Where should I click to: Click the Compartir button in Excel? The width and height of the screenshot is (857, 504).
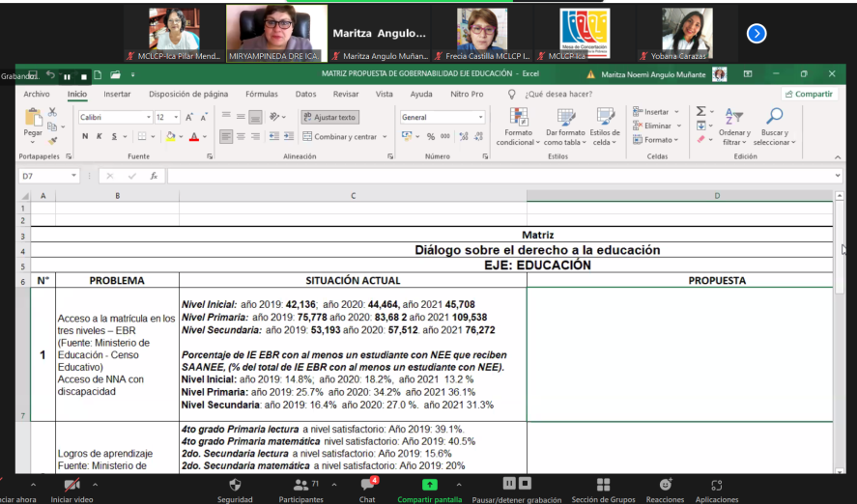[809, 94]
